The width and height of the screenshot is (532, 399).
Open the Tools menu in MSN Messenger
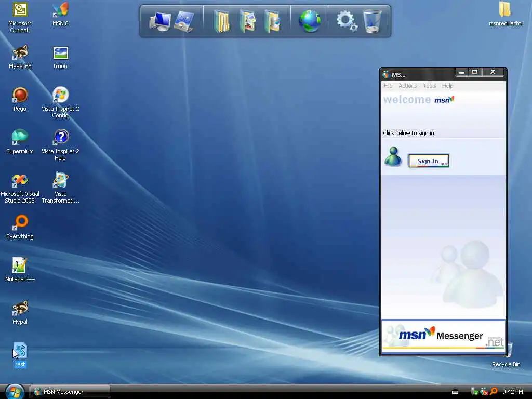429,86
